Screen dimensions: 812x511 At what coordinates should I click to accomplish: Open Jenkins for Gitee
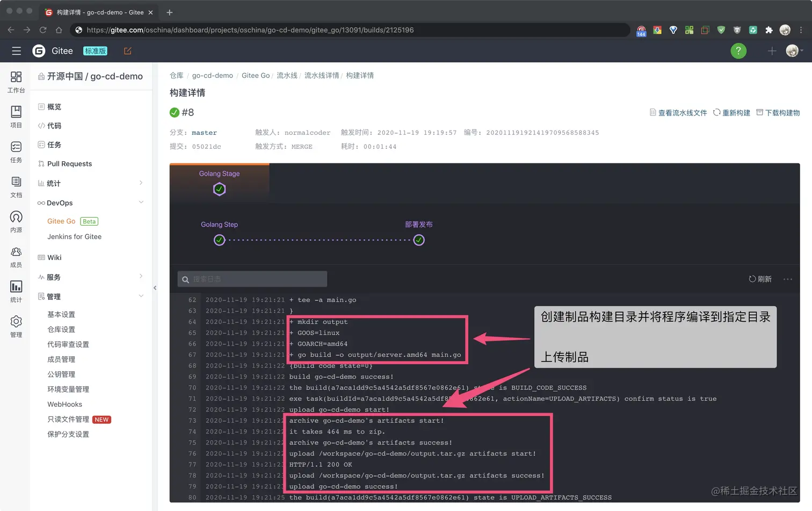point(74,236)
